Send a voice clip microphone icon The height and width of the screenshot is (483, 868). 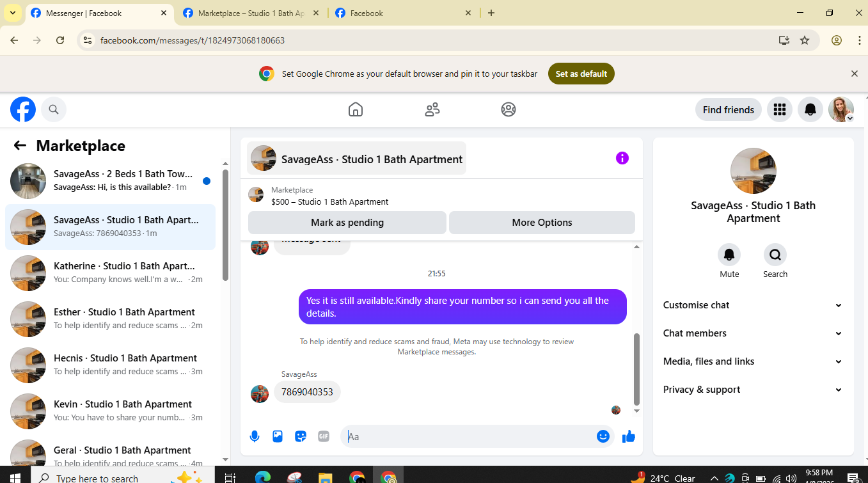tap(255, 436)
